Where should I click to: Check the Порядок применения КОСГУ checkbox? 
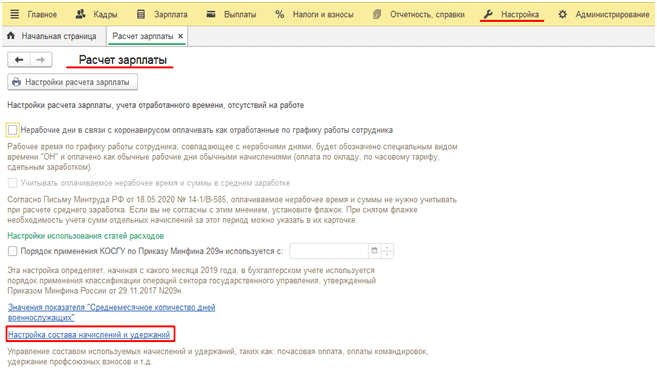[13, 251]
